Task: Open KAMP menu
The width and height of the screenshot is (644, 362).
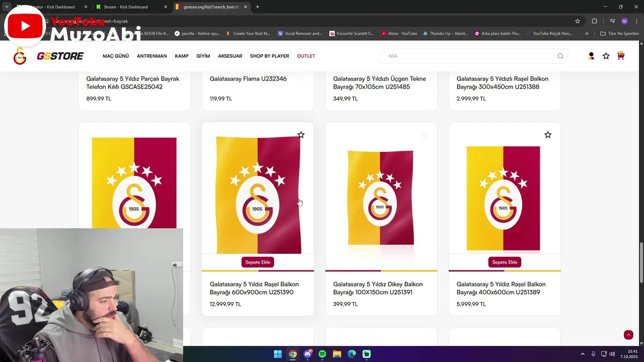Action: (182, 56)
